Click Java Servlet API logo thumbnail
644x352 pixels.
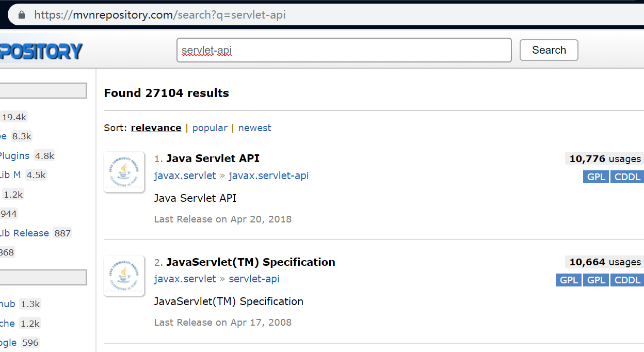[124, 172]
